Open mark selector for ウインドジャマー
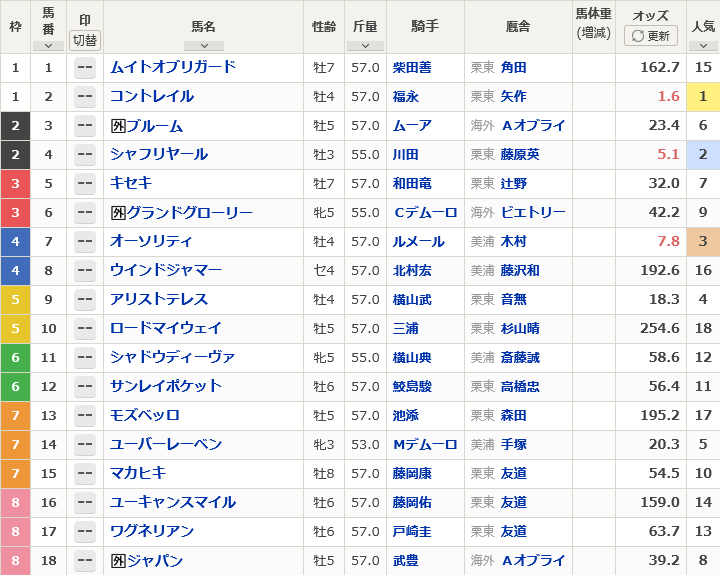 [85, 271]
